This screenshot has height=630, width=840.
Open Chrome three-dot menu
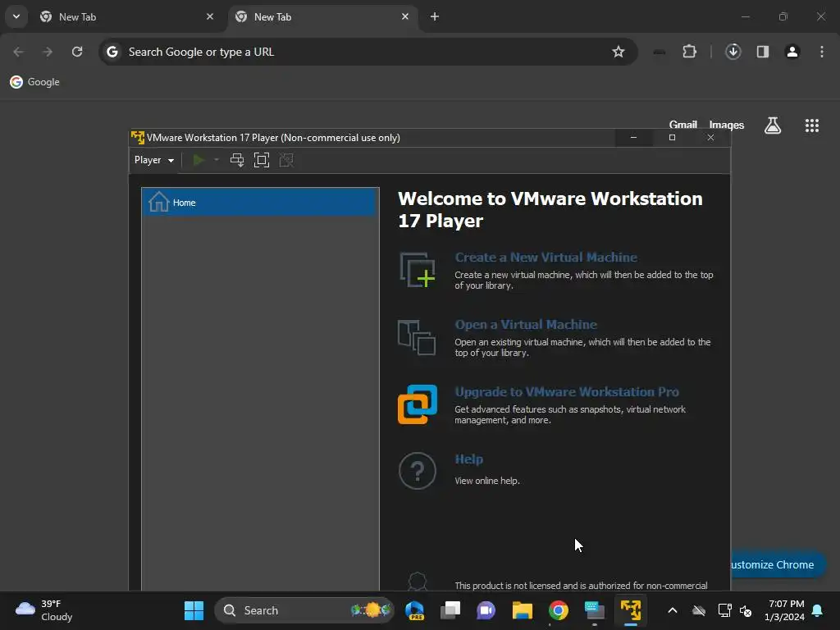tap(822, 52)
